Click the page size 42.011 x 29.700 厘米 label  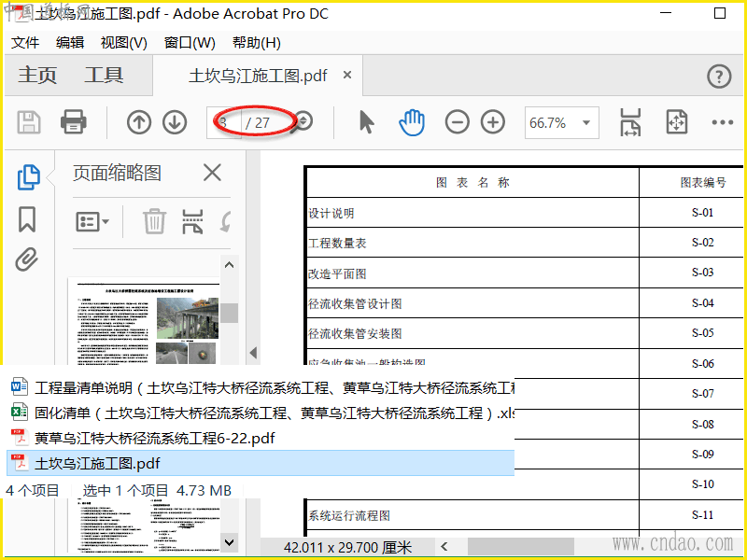(x=347, y=548)
